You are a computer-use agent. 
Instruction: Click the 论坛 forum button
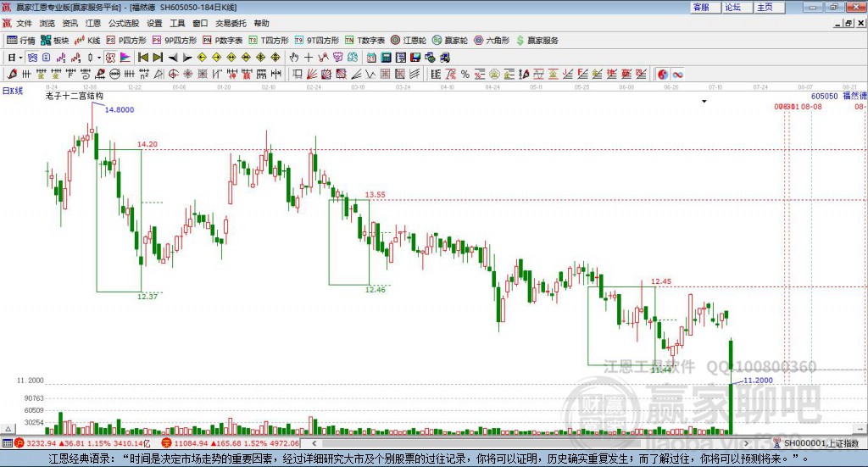pyautogui.click(x=737, y=7)
